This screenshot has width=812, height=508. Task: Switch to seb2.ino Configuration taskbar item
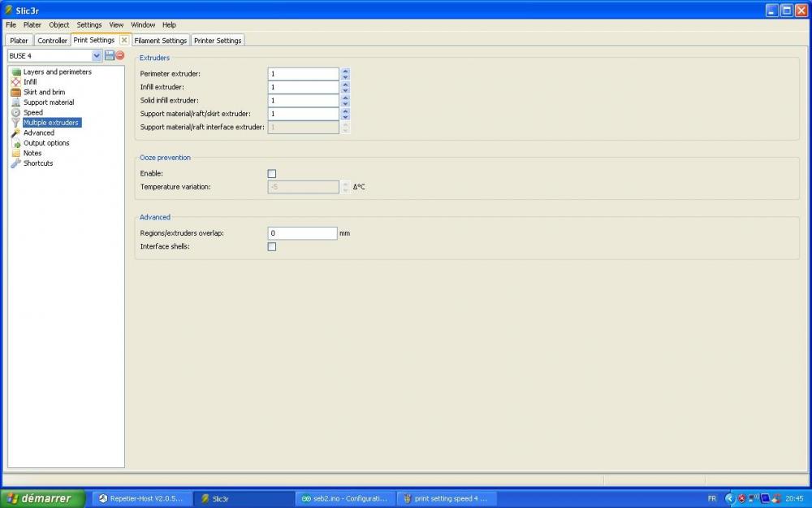click(x=345, y=499)
